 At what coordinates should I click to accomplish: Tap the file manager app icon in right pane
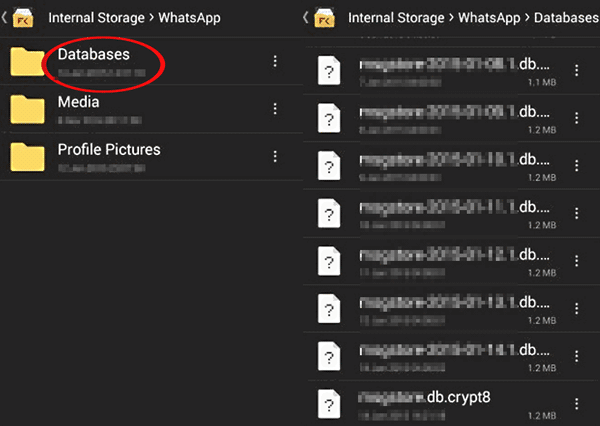[x=324, y=18]
